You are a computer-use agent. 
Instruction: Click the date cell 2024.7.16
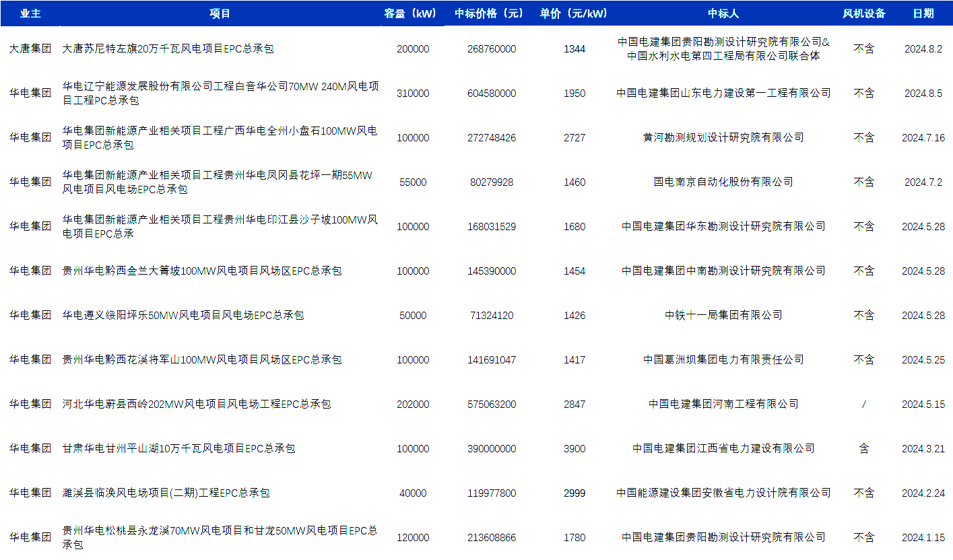923,138
